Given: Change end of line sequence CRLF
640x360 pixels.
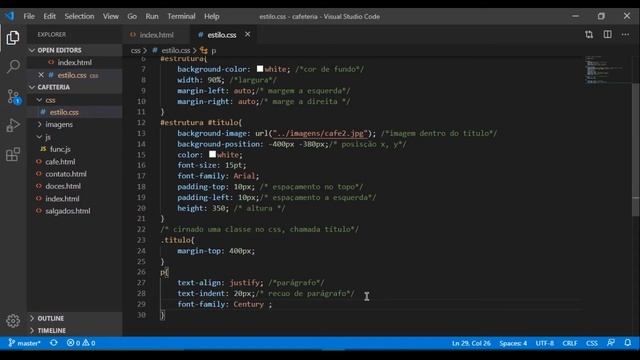Looking at the screenshot, I should [x=570, y=343].
